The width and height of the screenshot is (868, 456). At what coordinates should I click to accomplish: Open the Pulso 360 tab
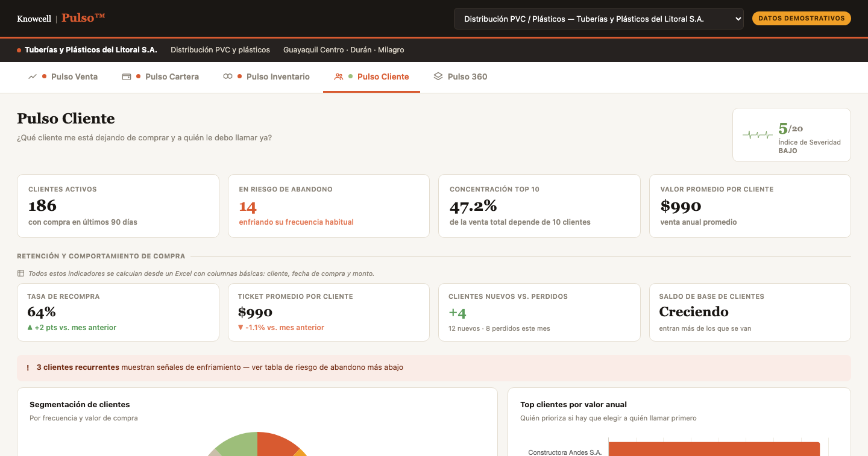(461, 77)
